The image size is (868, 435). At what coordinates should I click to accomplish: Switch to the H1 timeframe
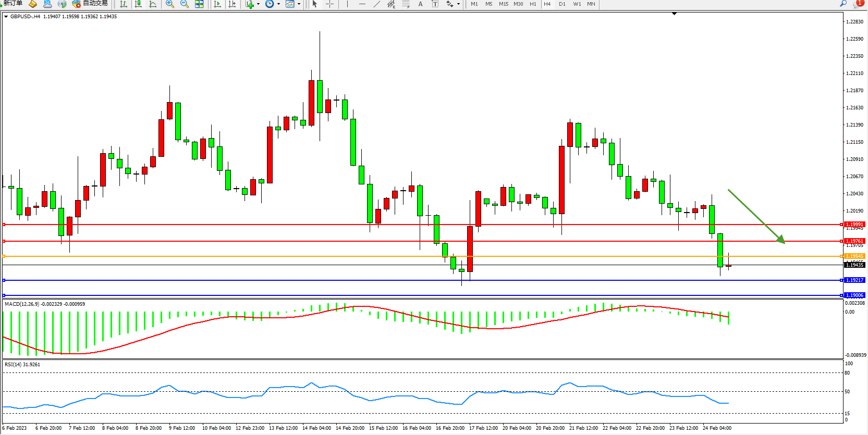[x=533, y=4]
